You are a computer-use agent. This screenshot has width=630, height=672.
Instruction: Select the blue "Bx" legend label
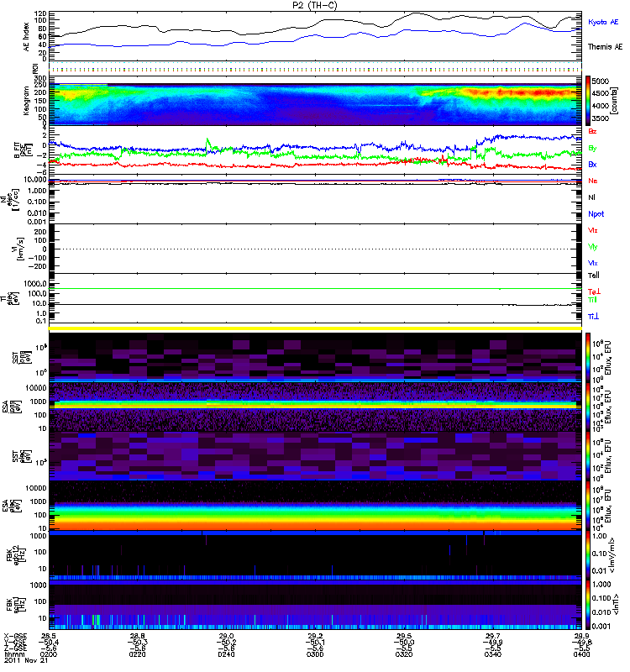[x=592, y=165]
